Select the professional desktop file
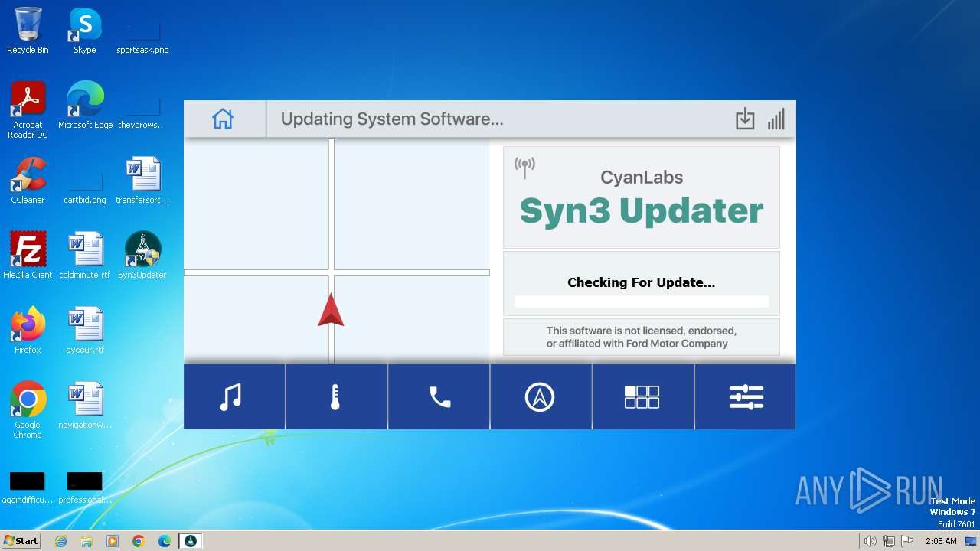The width and height of the screenshot is (980, 551). (x=85, y=487)
